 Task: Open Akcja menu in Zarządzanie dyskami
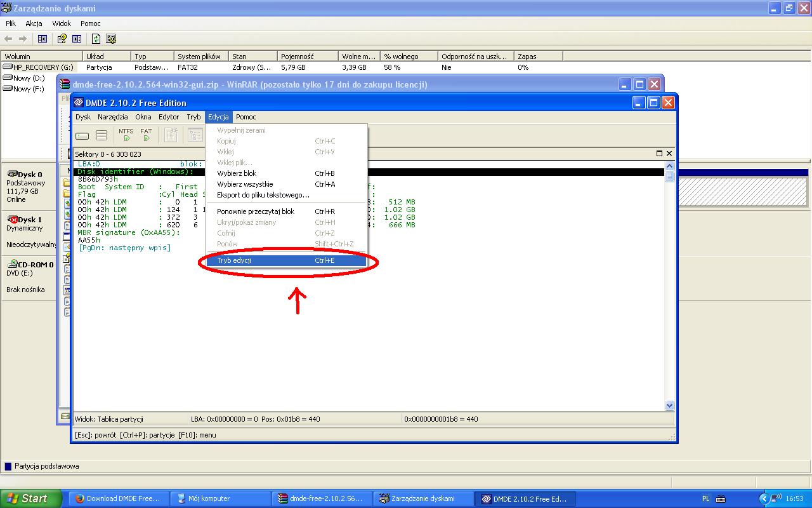click(34, 23)
